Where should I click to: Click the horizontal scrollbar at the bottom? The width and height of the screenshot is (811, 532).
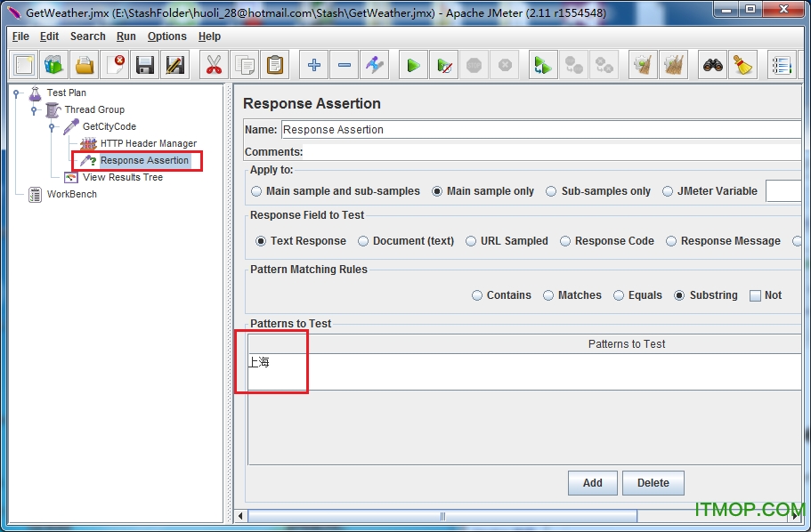[442, 516]
